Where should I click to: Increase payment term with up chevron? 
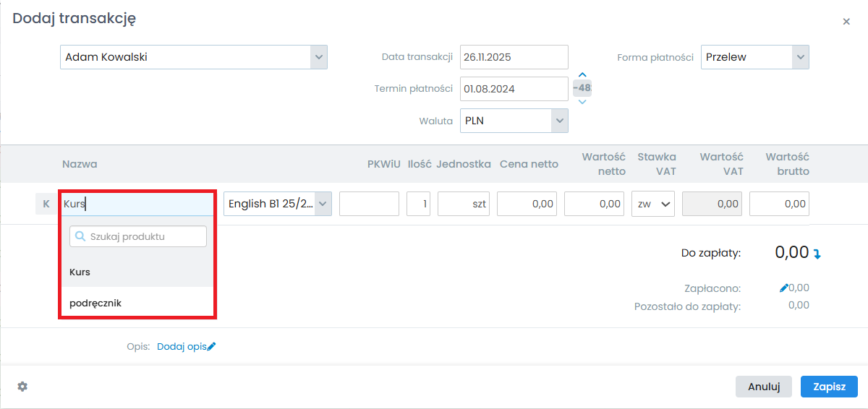(582, 75)
